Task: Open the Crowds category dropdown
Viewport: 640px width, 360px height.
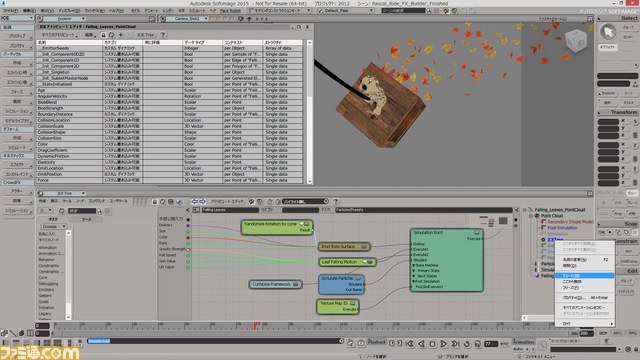Action: (x=54, y=226)
